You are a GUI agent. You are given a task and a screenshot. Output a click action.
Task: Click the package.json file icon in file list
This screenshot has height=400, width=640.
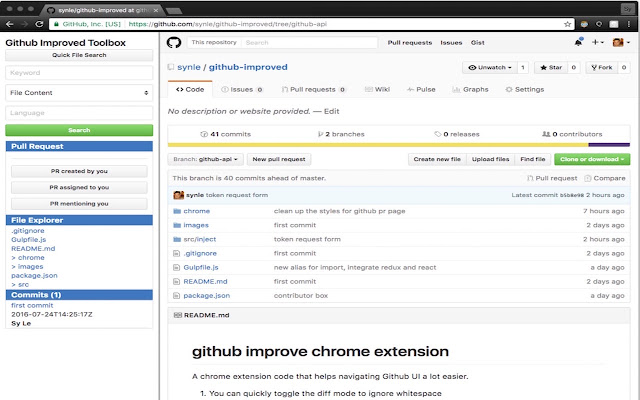pyautogui.click(x=176, y=296)
